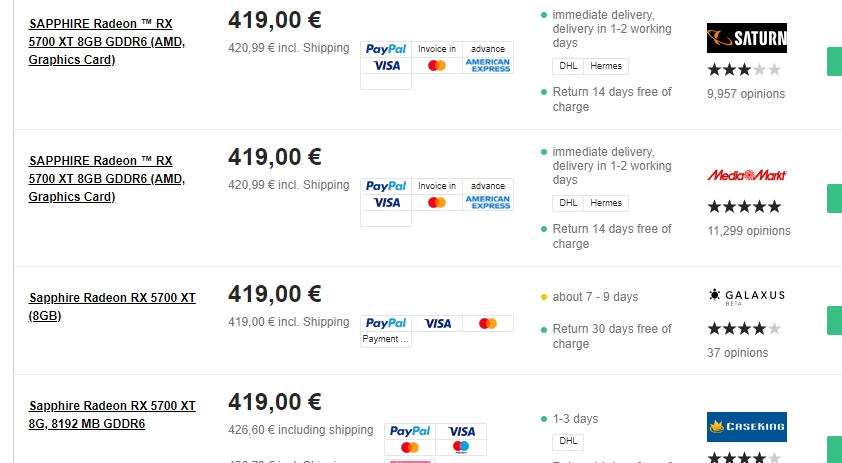This screenshot has height=463, width=842.
Task: Click '9,957 opinions' under Saturn
Action: tap(746, 94)
